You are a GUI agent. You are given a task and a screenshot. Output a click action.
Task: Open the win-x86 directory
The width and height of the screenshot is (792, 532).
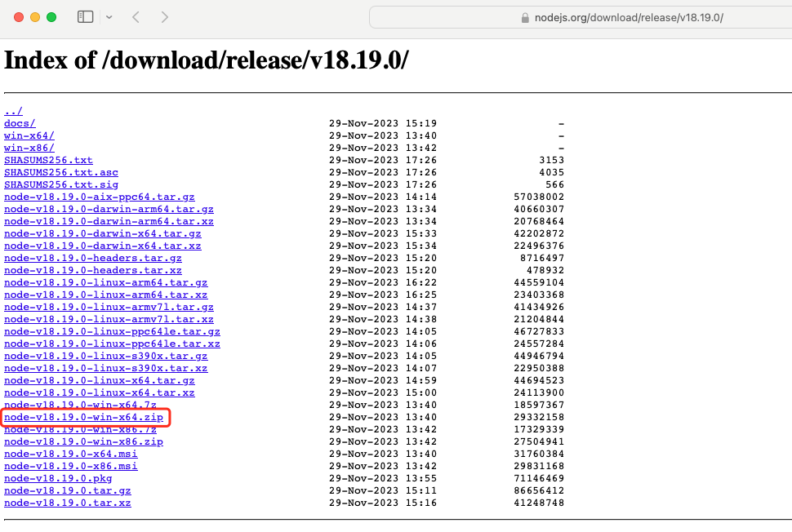pyautogui.click(x=29, y=148)
